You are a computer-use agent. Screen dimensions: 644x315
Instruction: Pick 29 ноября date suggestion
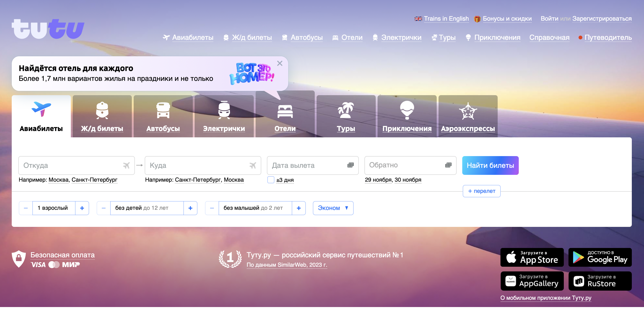point(378,180)
